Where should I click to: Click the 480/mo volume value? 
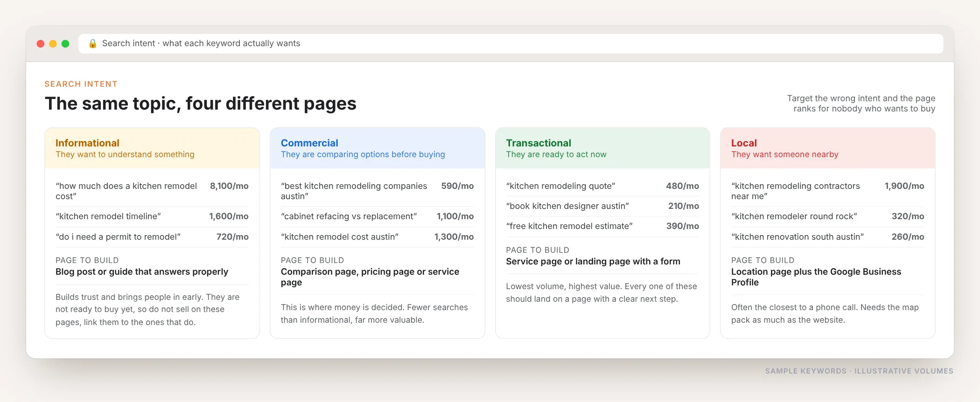pos(682,186)
